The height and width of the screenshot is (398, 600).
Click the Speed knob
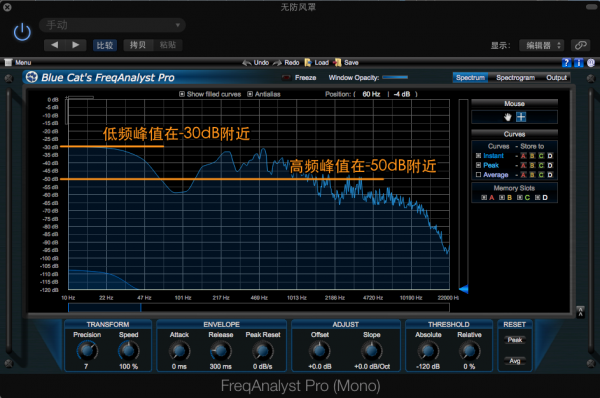tap(129, 351)
